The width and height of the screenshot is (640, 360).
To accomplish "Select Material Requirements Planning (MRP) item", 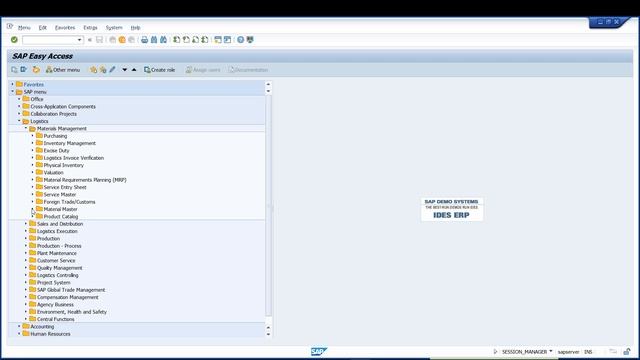I will pos(85,180).
